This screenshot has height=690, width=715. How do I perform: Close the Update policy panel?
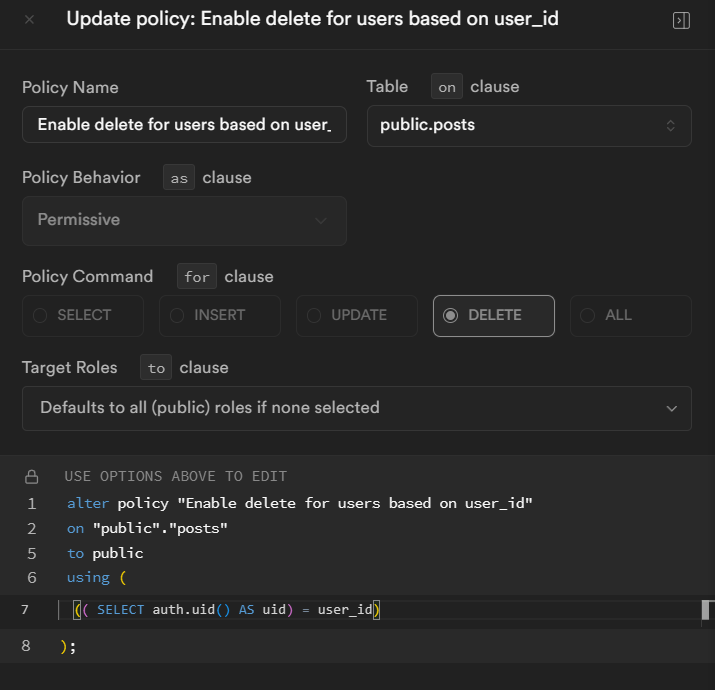click(x=29, y=20)
